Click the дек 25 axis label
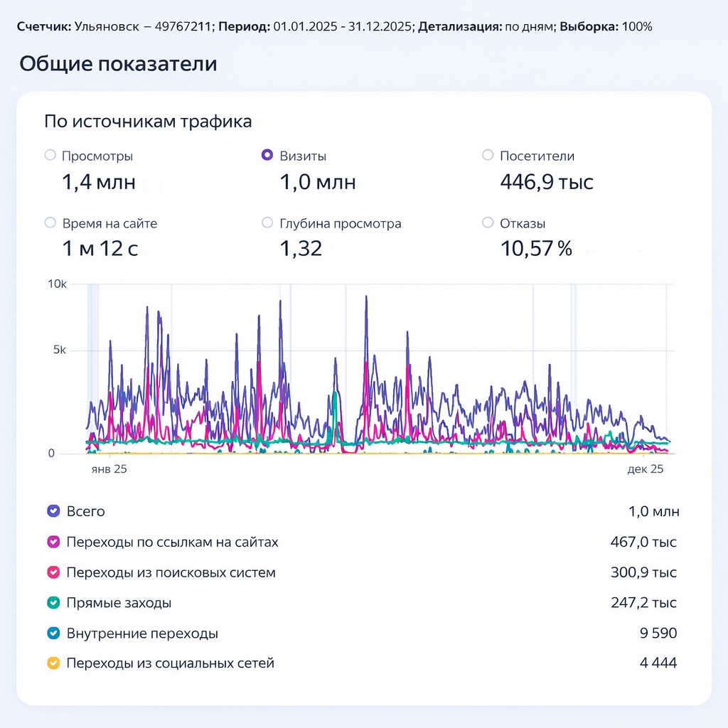The image size is (728, 728). click(646, 470)
